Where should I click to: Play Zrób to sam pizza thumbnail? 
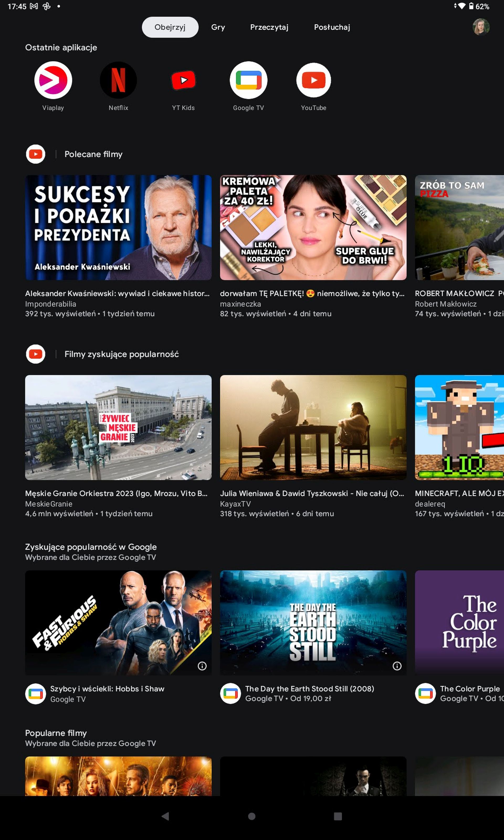(460, 228)
